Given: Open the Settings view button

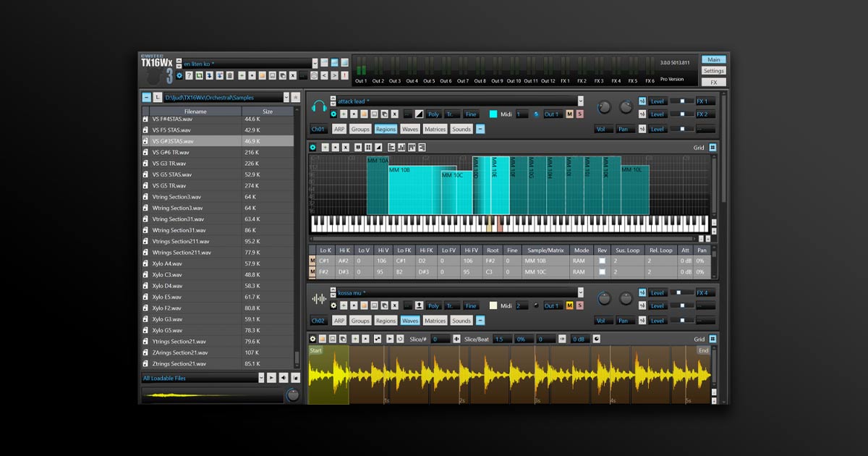Looking at the screenshot, I should 713,71.
